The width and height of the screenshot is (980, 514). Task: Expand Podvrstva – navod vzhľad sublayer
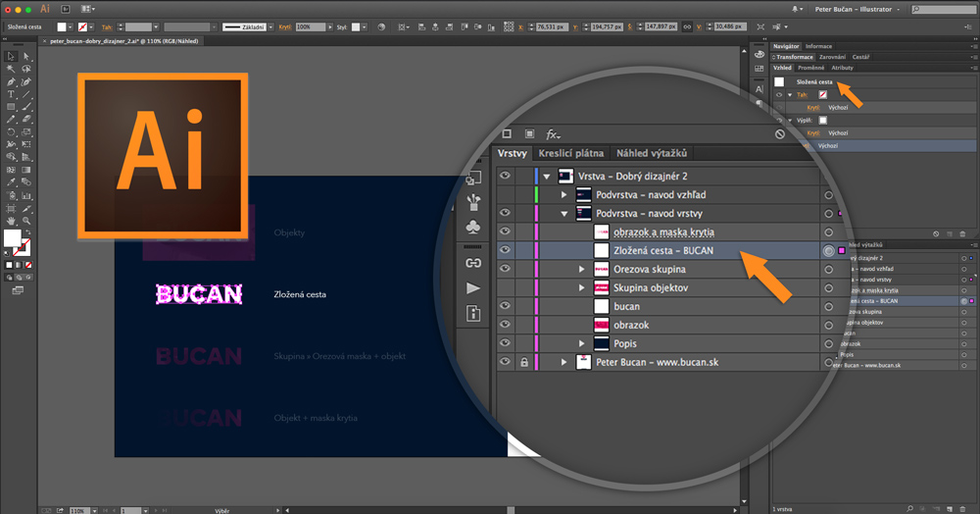point(563,194)
